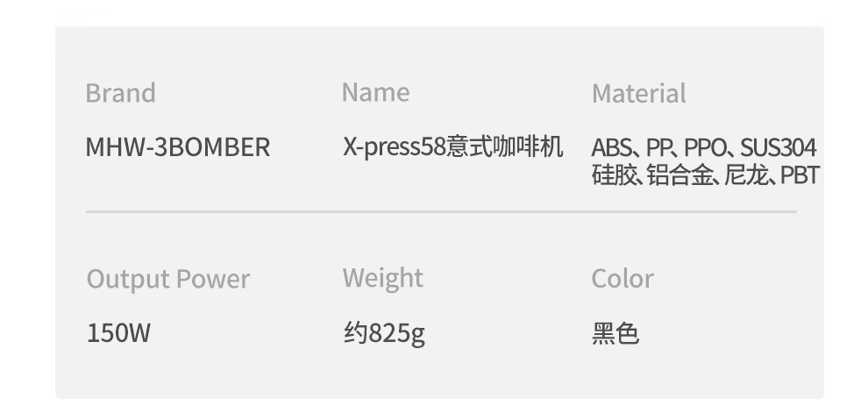This screenshot has width=868, height=420.
Task: Click the Brand label
Action: click(x=120, y=93)
